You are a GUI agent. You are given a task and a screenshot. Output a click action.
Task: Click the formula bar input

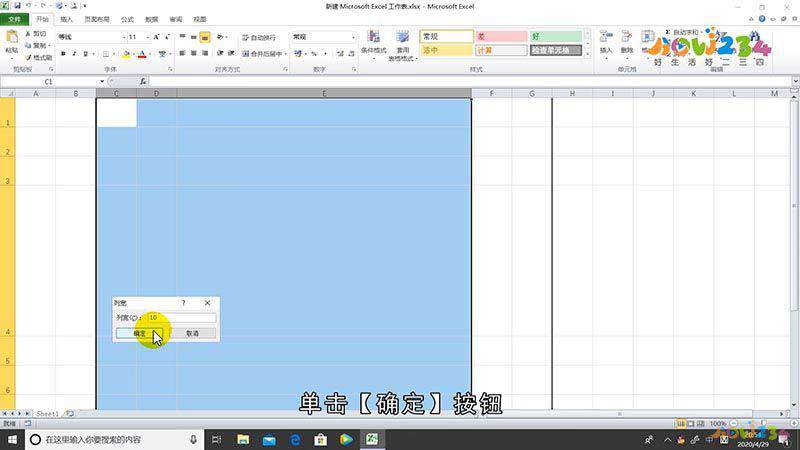[x=470, y=82]
